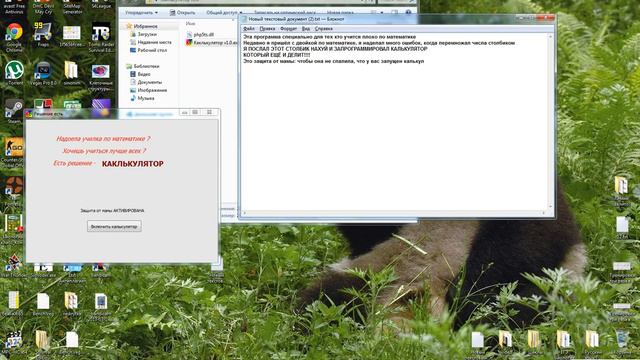Viewport: 640px width, 360px height.
Task: Open DmC Devil May Cry shortcut
Action: (x=43, y=6)
